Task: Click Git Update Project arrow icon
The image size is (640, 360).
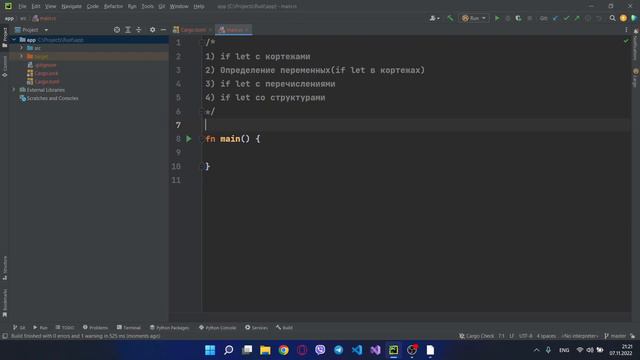Action: pos(556,18)
